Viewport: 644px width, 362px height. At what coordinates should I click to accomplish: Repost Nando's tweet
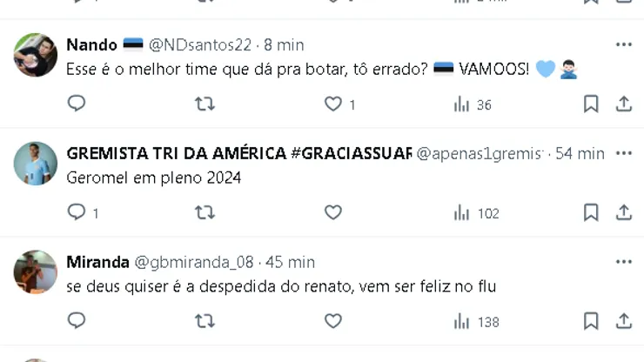coord(205,104)
